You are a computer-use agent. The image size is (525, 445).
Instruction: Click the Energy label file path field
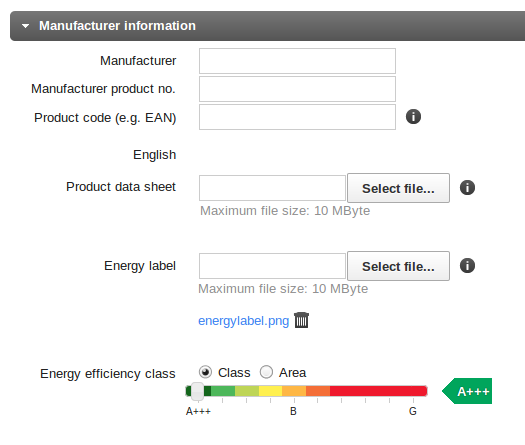coord(272,266)
